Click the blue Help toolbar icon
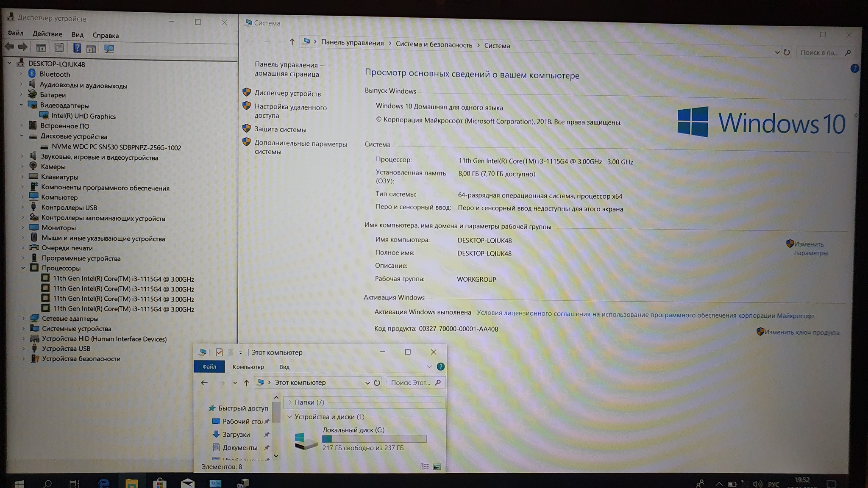This screenshot has width=868, height=488. (77, 48)
